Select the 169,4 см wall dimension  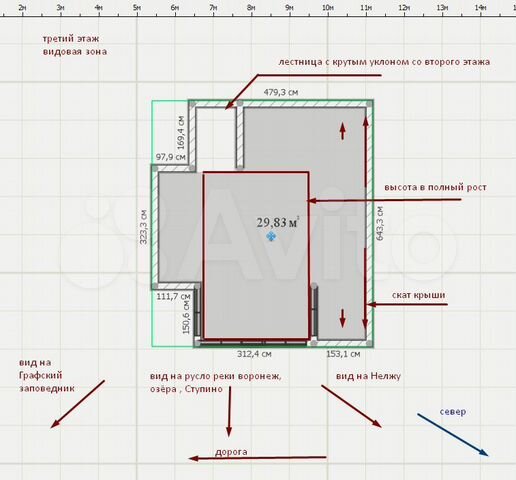[181, 132]
